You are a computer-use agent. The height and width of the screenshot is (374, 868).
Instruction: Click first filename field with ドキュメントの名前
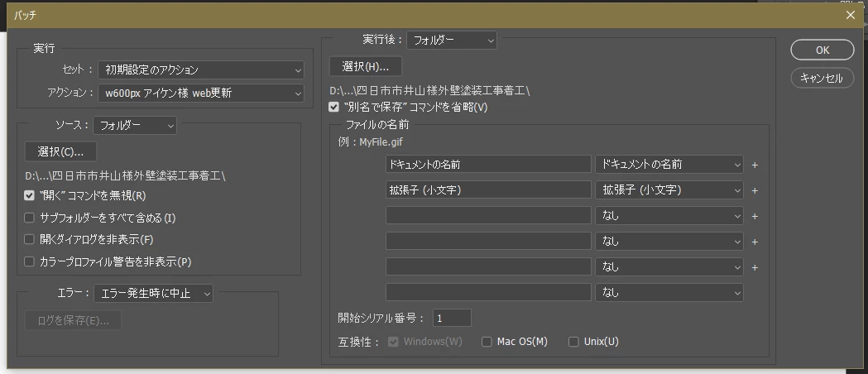(488, 165)
